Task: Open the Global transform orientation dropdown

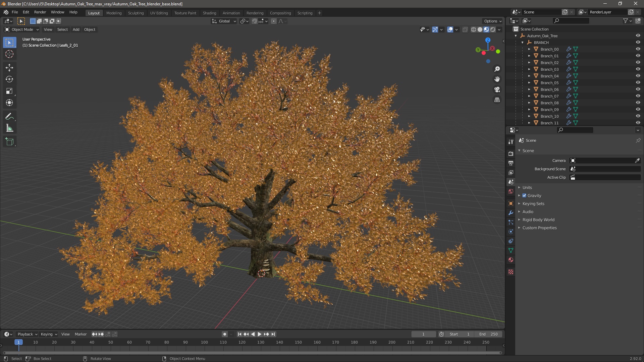Action: click(224, 21)
